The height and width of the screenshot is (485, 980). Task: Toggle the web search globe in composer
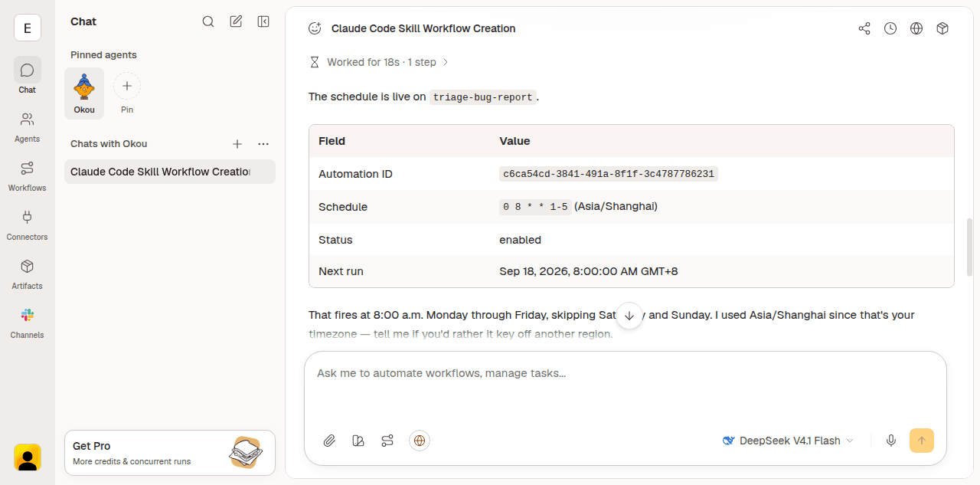pyautogui.click(x=420, y=441)
